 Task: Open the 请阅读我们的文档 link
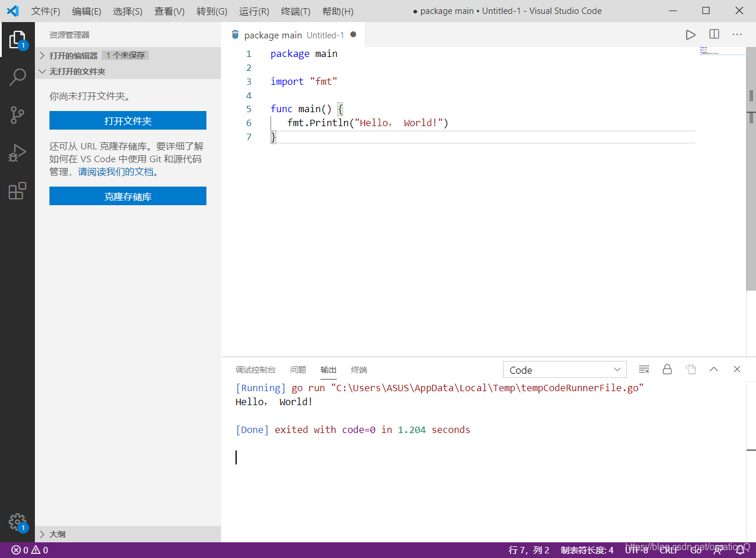click(116, 172)
